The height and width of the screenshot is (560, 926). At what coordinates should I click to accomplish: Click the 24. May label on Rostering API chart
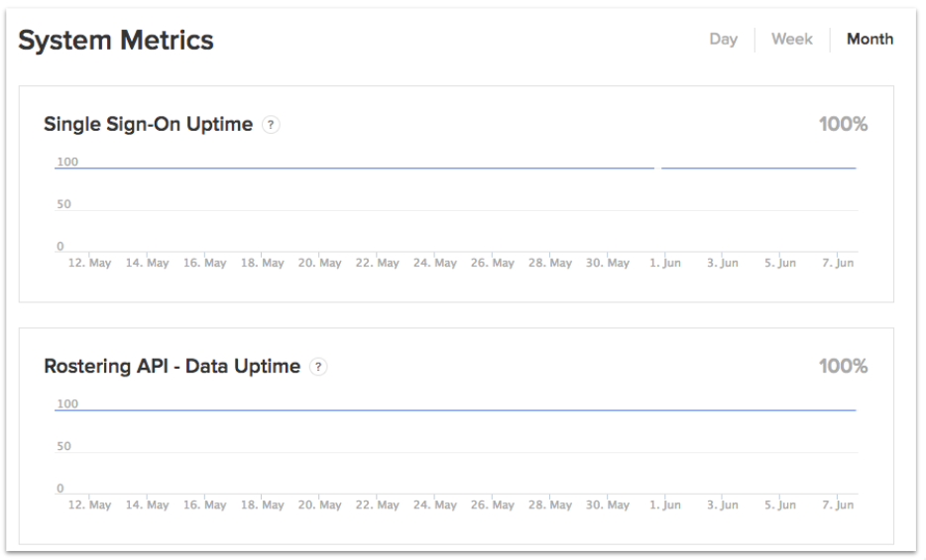[x=434, y=505]
